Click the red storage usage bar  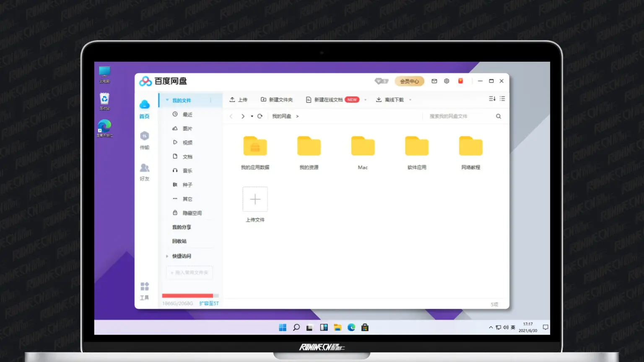click(x=187, y=296)
